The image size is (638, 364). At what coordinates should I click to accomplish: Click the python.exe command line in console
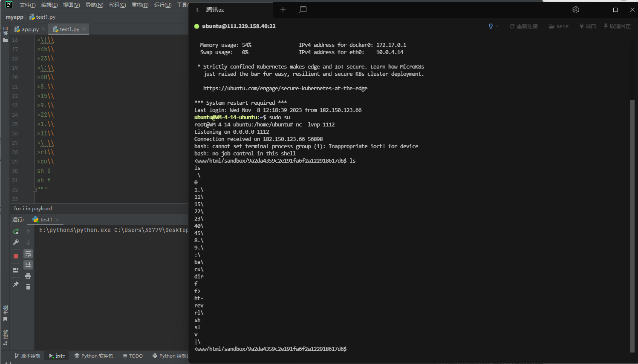tap(114, 230)
